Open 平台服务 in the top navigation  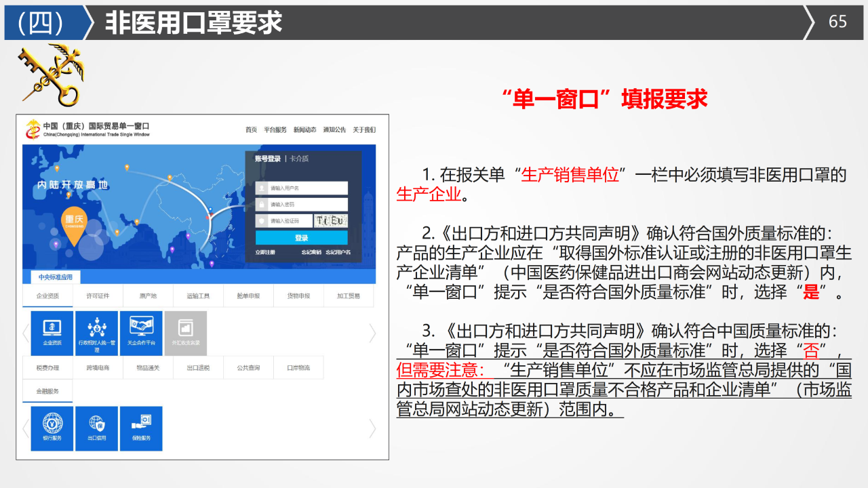click(x=275, y=129)
